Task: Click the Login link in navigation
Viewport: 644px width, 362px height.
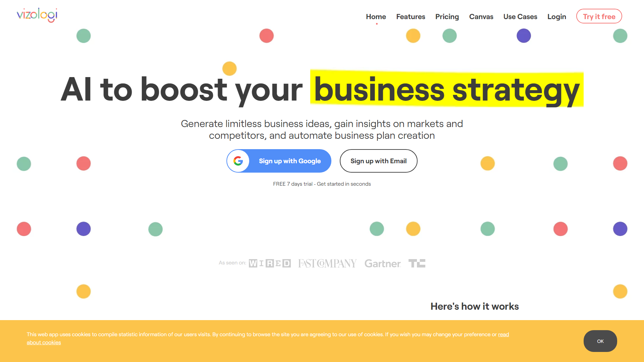Action: [x=556, y=16]
